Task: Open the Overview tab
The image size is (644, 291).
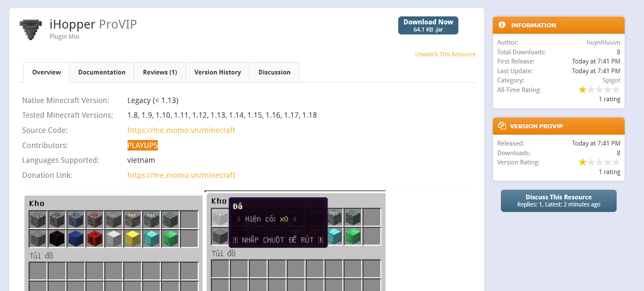Action: tap(46, 72)
